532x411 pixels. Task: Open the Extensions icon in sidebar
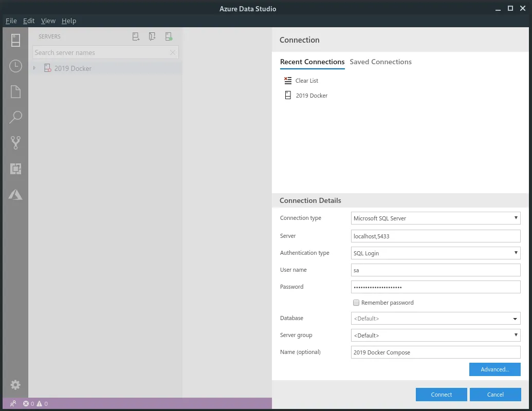[x=15, y=169]
